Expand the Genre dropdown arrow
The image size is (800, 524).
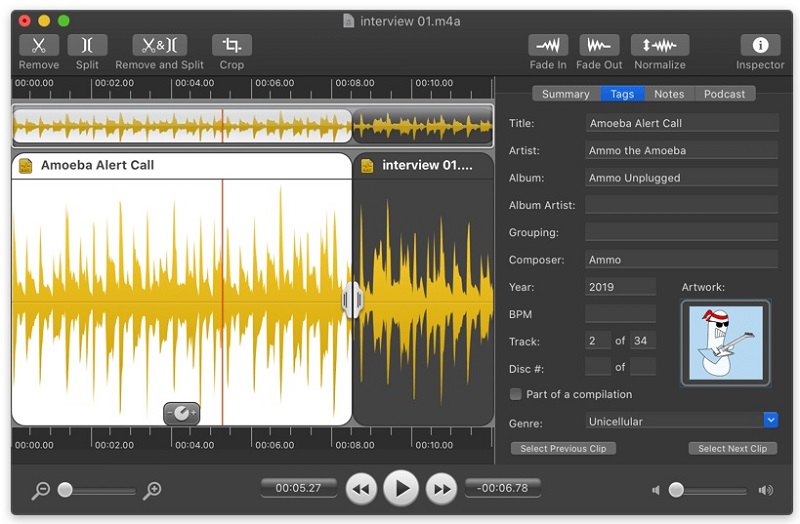(770, 421)
